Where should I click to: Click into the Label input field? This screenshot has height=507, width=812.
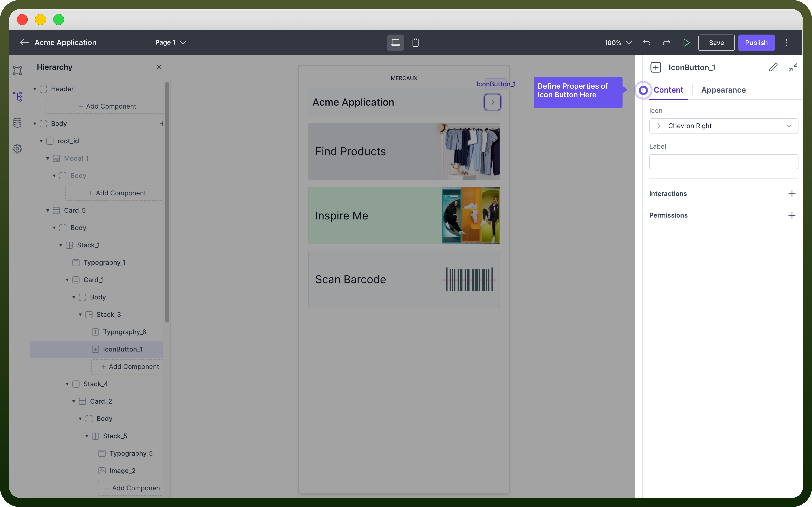coord(724,162)
